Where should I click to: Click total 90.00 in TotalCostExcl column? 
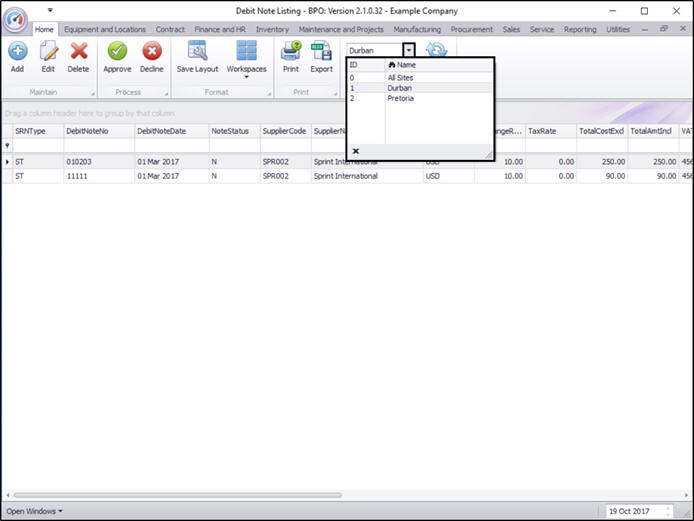(602, 176)
